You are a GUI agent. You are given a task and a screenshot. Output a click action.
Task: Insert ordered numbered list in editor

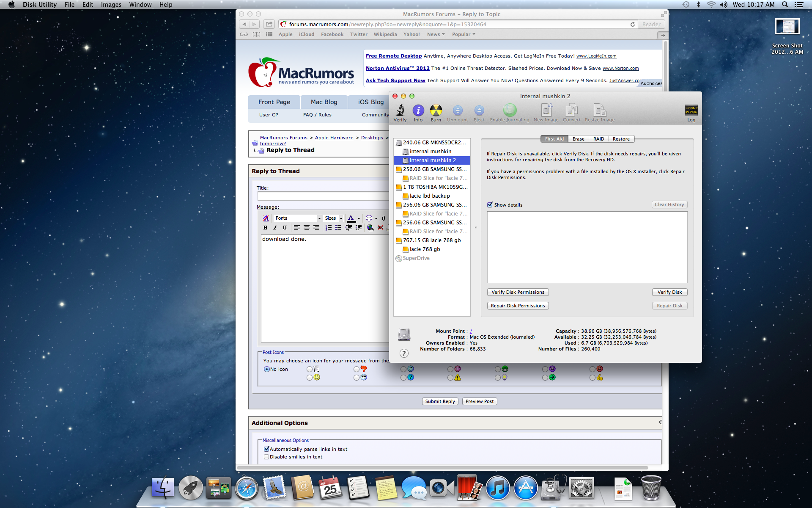coord(329,228)
